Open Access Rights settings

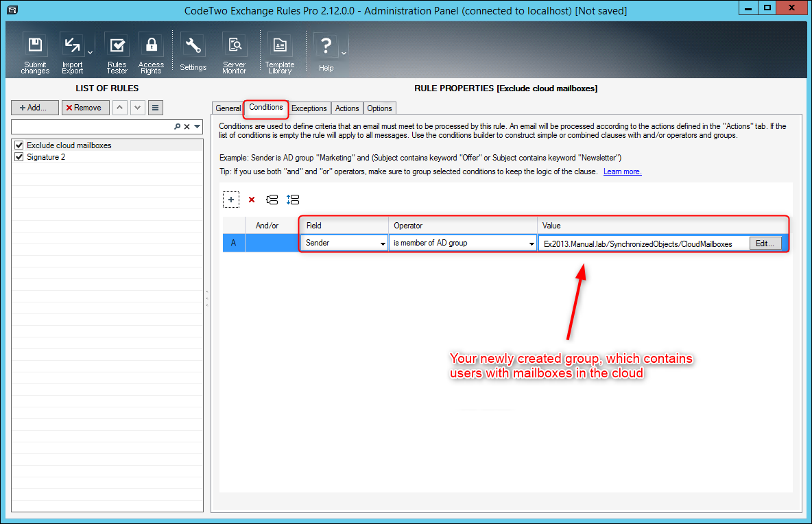click(x=151, y=45)
